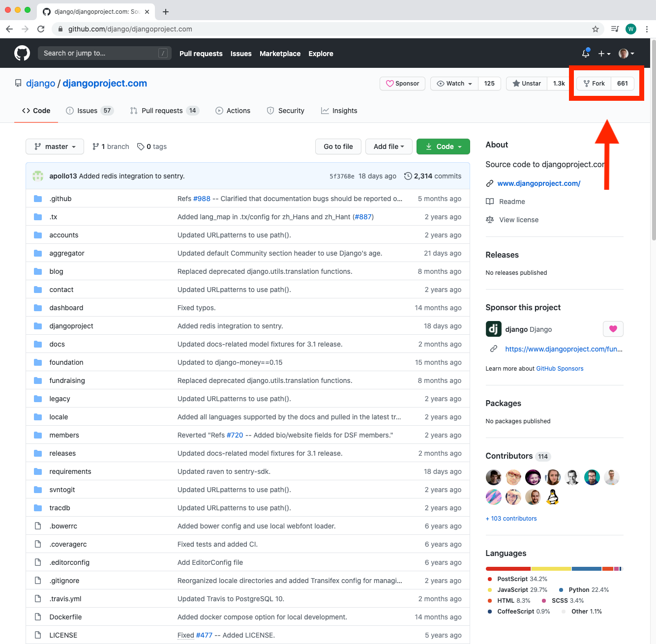The height and width of the screenshot is (644, 656).
Task: Open the fundraising folder
Action: click(x=67, y=381)
